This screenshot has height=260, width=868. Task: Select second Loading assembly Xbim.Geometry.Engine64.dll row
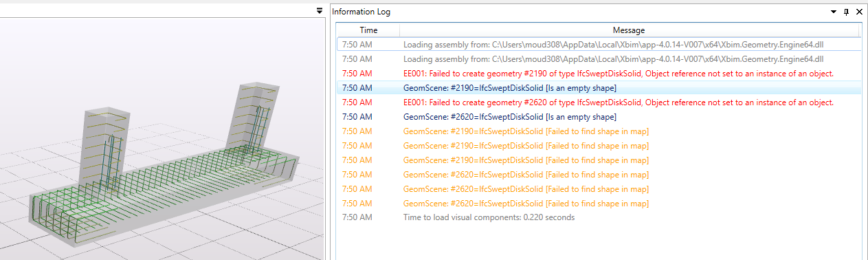click(599, 58)
